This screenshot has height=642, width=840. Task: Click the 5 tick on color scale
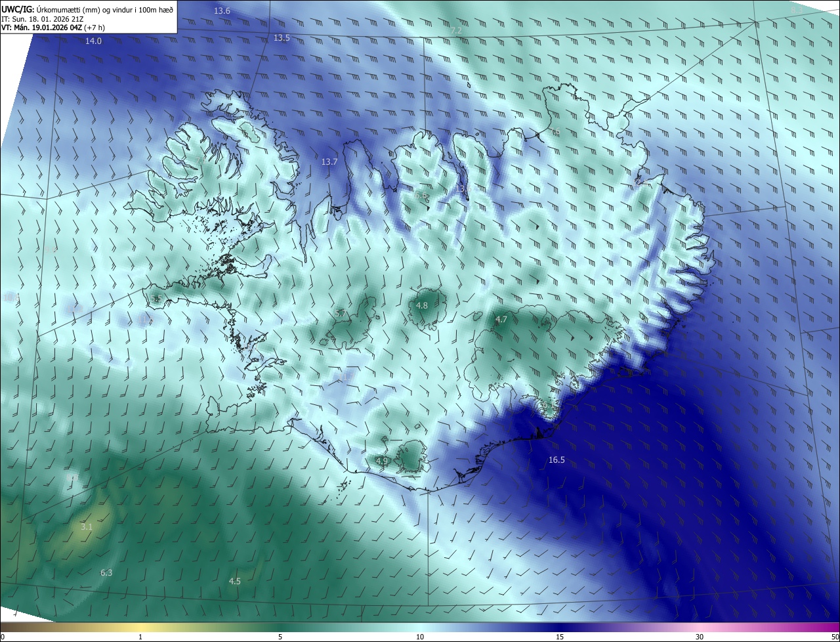[x=280, y=637]
